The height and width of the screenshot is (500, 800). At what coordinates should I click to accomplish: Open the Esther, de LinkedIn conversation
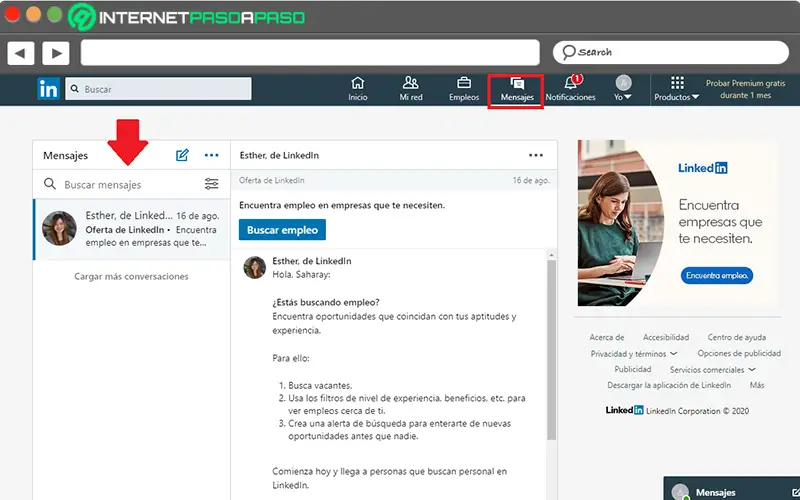click(132, 229)
